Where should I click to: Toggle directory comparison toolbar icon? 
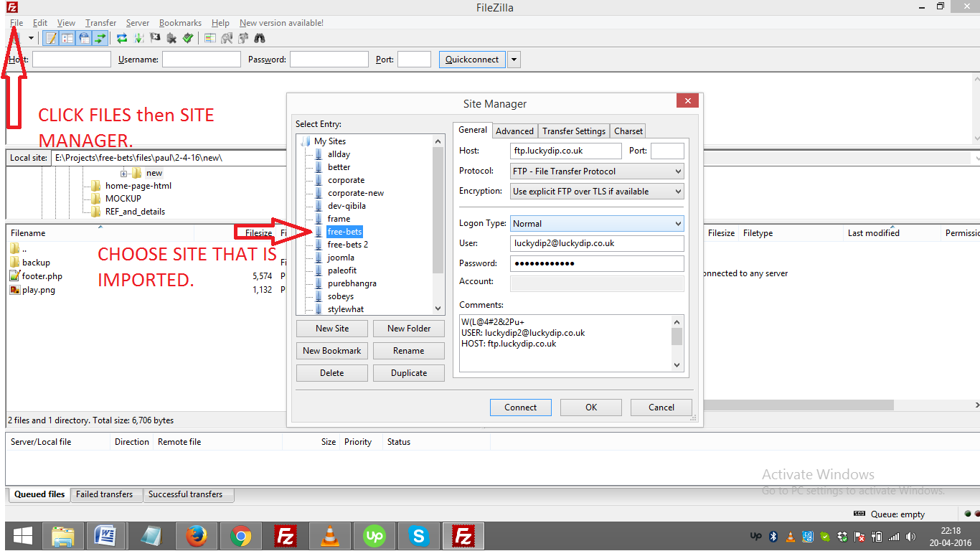tap(227, 38)
